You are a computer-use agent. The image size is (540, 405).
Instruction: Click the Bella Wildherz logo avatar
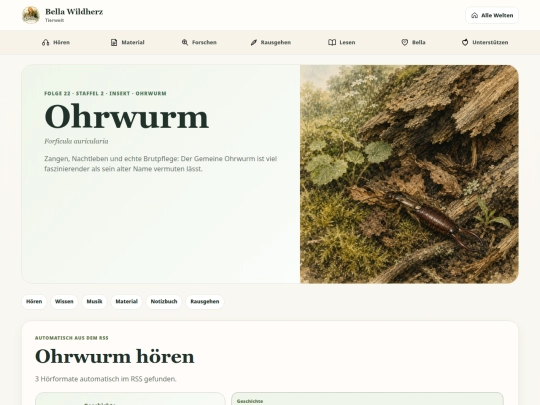click(31, 15)
